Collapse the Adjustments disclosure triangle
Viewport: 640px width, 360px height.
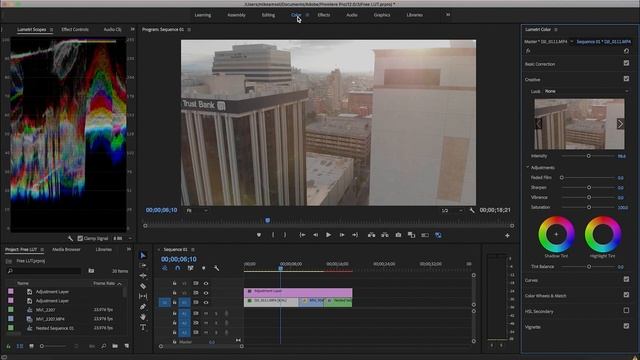[x=527, y=167]
